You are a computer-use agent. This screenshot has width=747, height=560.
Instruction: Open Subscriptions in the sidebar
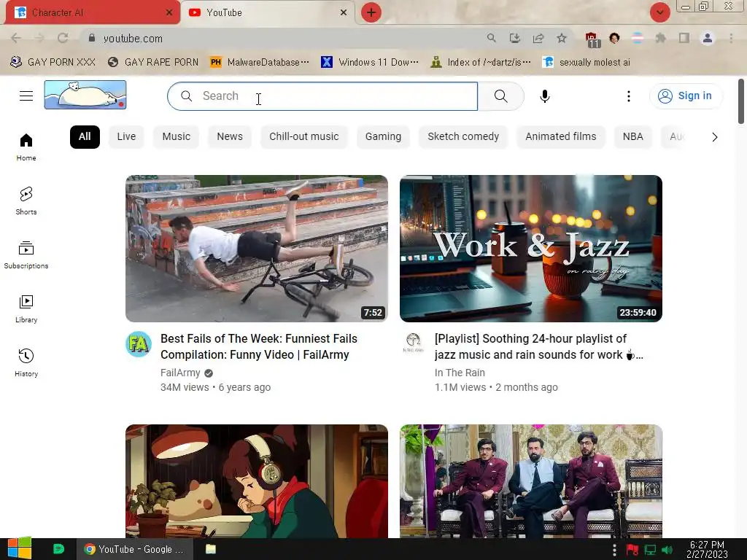(26, 255)
